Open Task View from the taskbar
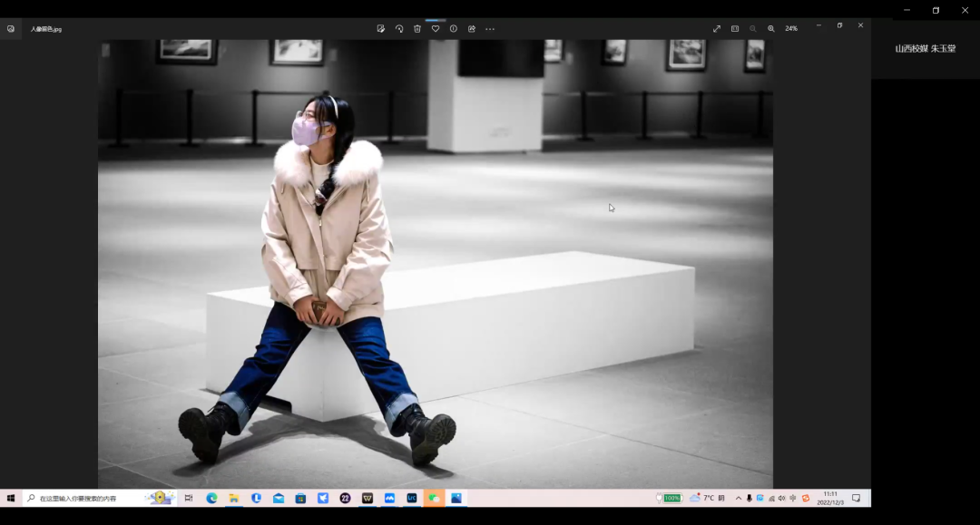 189,498
